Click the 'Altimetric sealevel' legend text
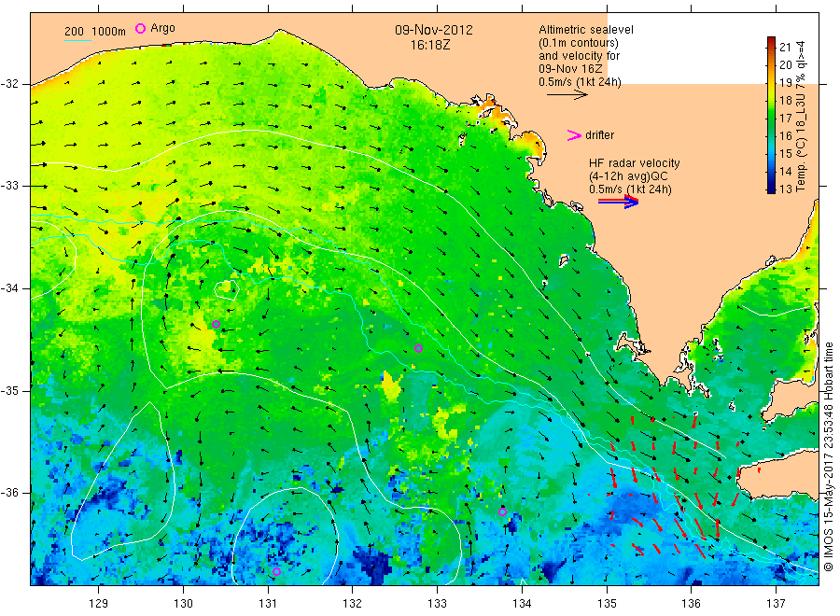Image resolution: width=840 pixels, height=616 pixels. [x=586, y=30]
